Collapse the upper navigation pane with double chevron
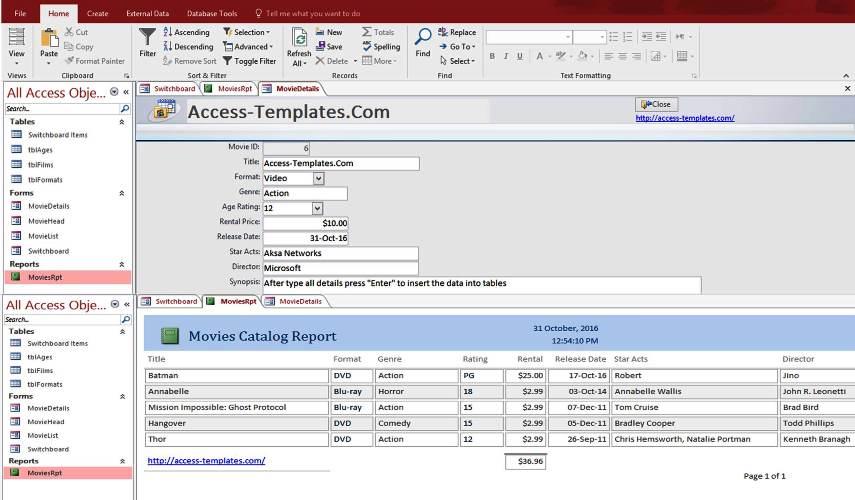855x500 pixels. point(126,92)
